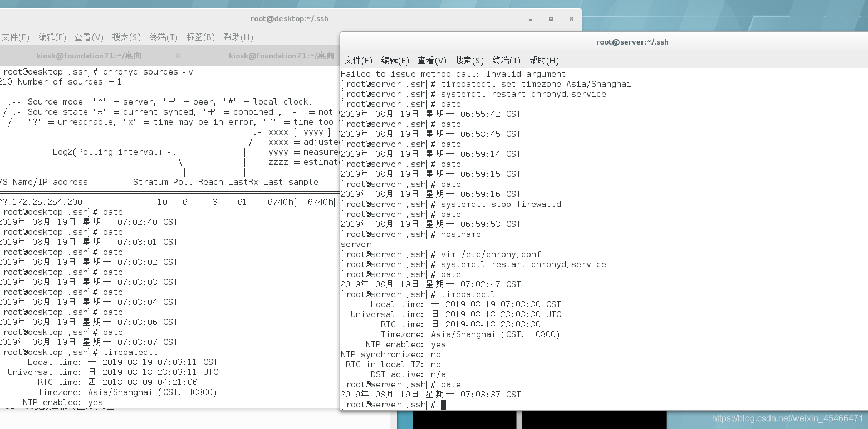This screenshot has height=429, width=868.
Task: Switch to second kiosk@foundation71 tab
Action: 281,56
